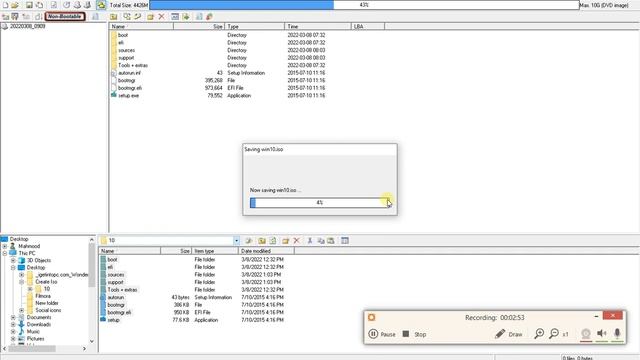
Task: Click the Total Size 43% capacity bar
Action: [364, 5]
